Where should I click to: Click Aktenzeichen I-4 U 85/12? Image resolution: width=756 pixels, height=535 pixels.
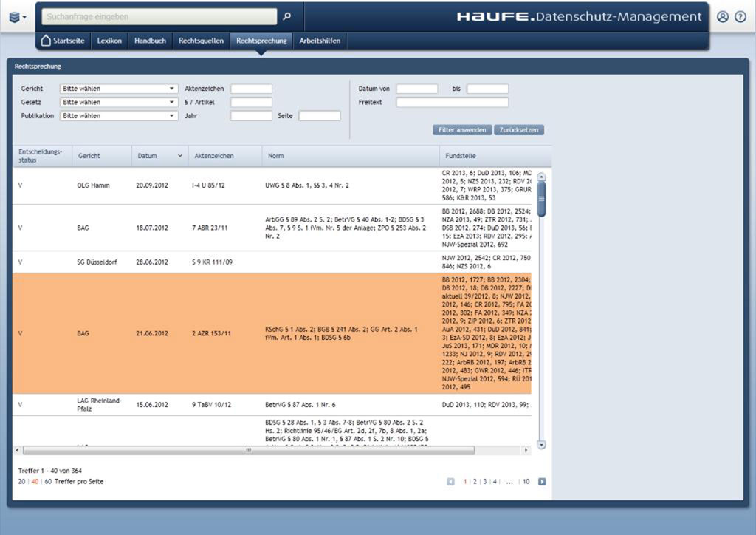pos(208,185)
